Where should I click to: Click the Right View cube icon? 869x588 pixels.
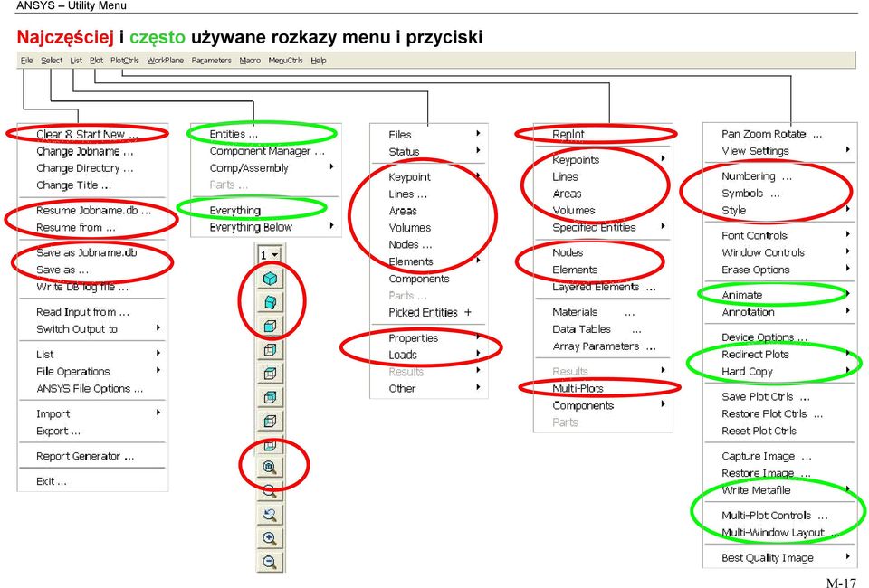[x=270, y=350]
